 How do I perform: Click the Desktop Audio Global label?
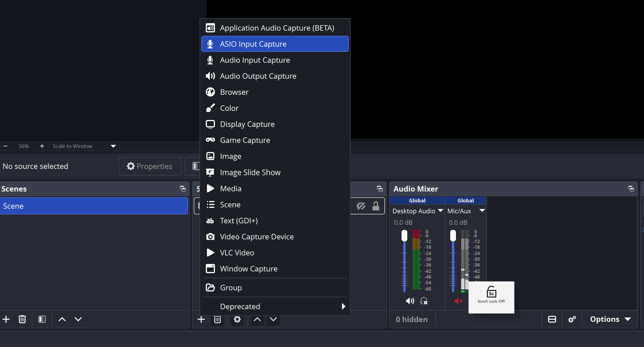[x=417, y=200]
